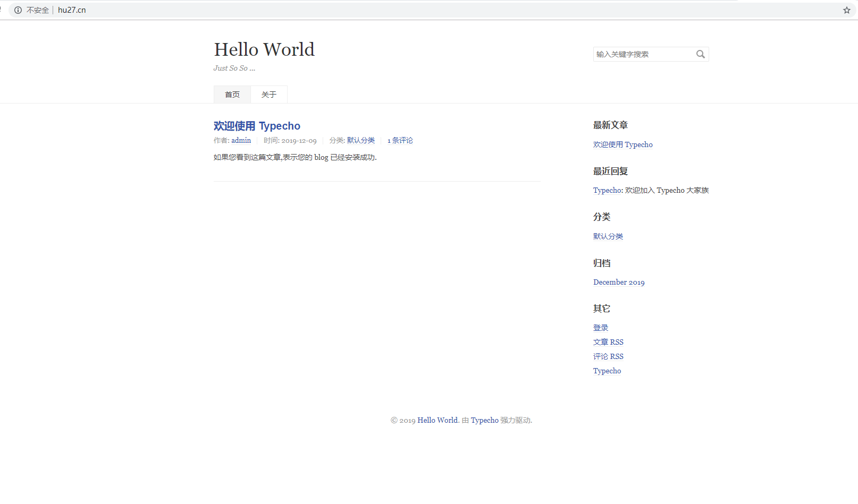
Task: View the 1 条评论 comments link
Action: click(400, 140)
